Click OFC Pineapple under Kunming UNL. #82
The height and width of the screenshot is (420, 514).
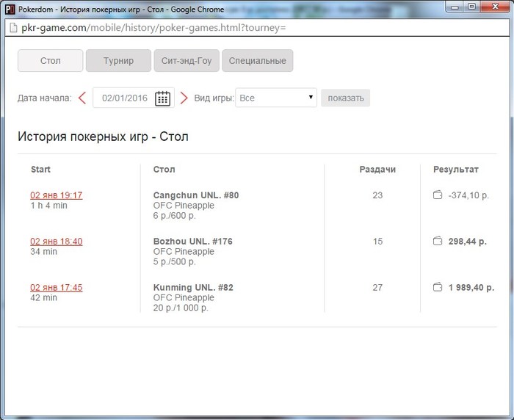184,297
